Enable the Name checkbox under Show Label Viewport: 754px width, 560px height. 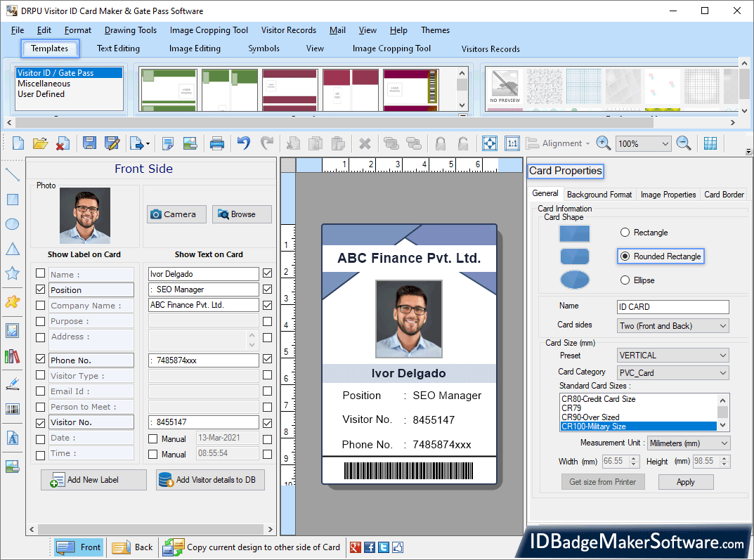pos(39,273)
